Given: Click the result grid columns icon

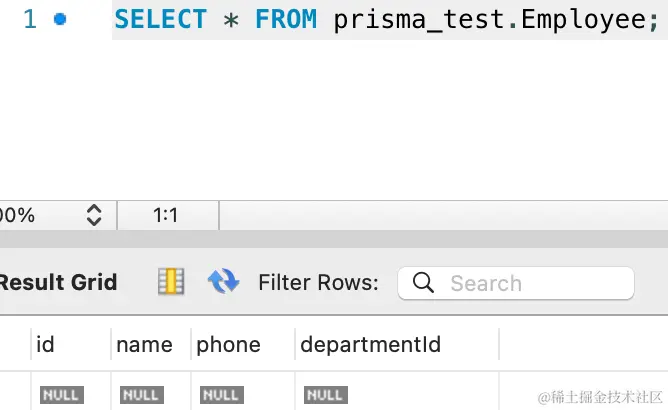Looking at the screenshot, I should [171, 281].
